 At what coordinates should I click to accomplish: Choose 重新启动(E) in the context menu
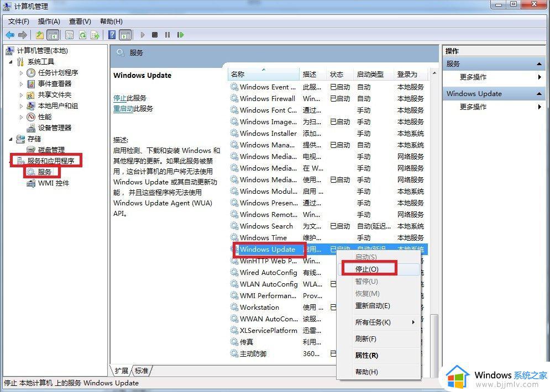[x=379, y=305]
